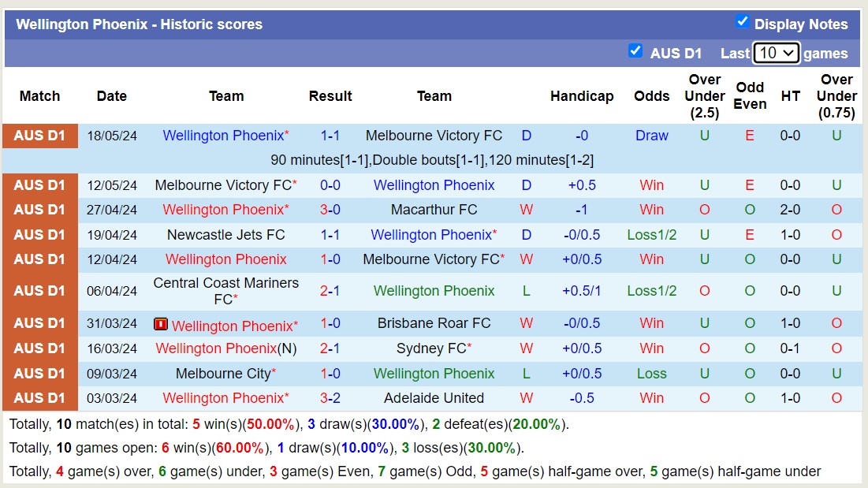The image size is (868, 488).
Task: Click the Draw odds on the 18/05/24 row
Action: pos(651,135)
